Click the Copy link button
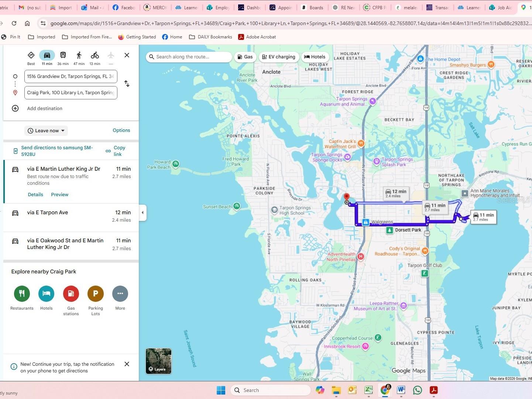This screenshot has width=532, height=399. click(116, 151)
